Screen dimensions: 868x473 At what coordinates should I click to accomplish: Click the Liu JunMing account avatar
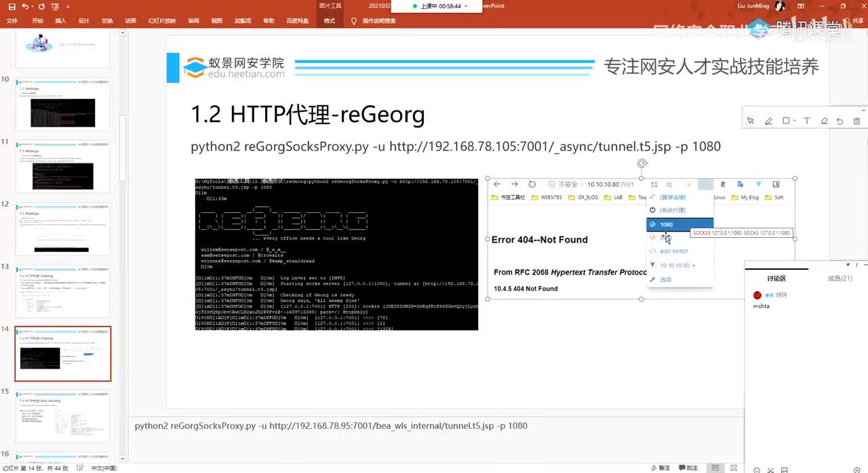[780, 6]
